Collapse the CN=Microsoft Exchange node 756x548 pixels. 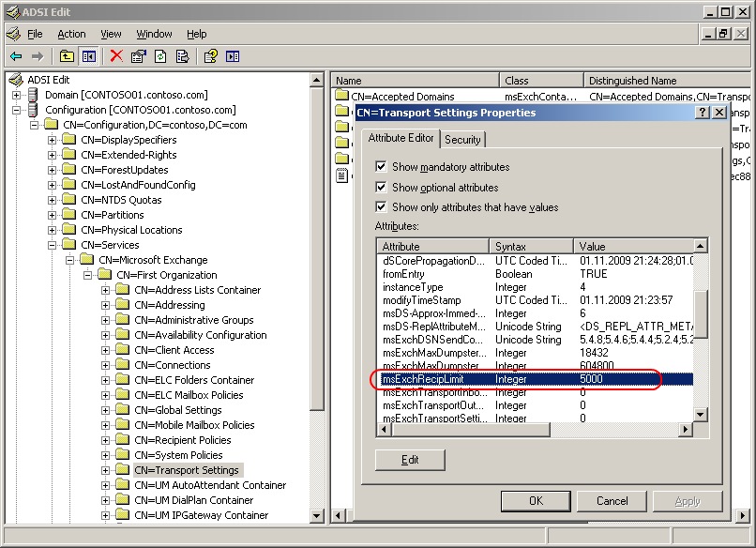pyautogui.click(x=69, y=260)
